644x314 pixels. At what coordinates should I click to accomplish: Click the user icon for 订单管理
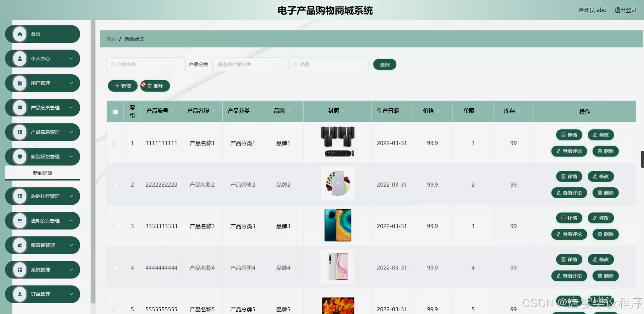click(x=20, y=294)
